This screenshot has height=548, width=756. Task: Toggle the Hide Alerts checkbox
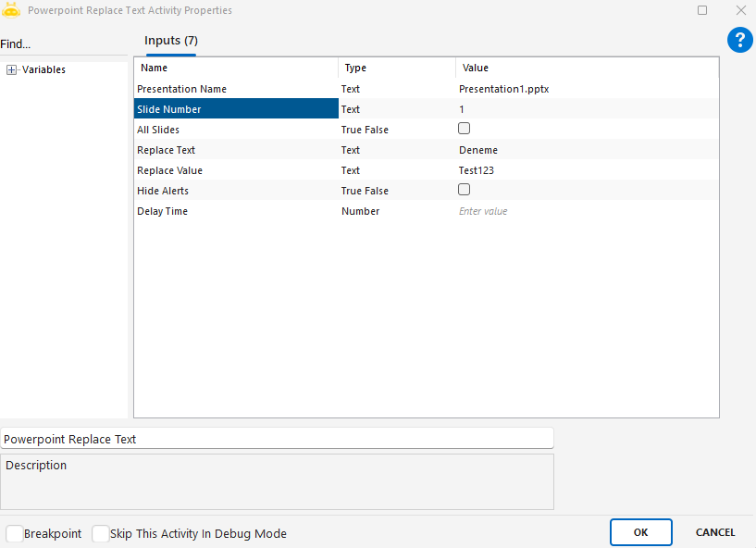click(x=465, y=190)
